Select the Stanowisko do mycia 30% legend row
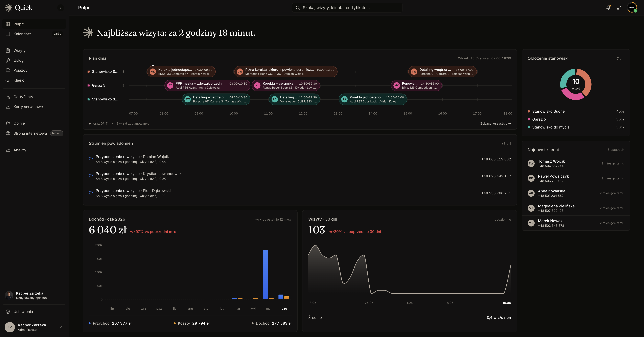Viewport: 644px width, 337px height. [575, 127]
